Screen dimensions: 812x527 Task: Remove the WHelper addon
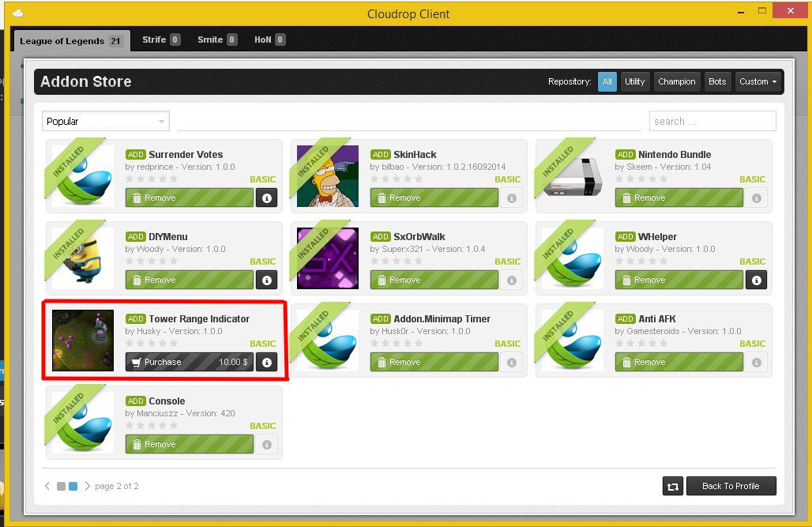point(679,280)
